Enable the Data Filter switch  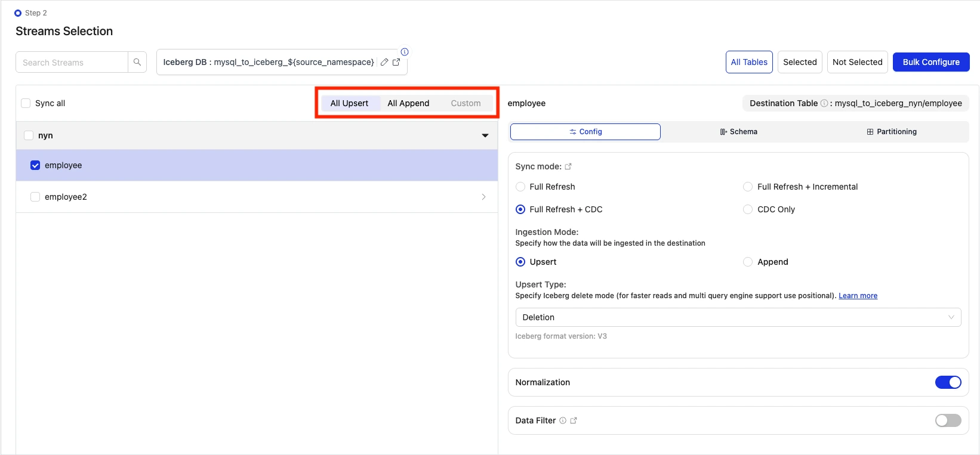pos(948,420)
